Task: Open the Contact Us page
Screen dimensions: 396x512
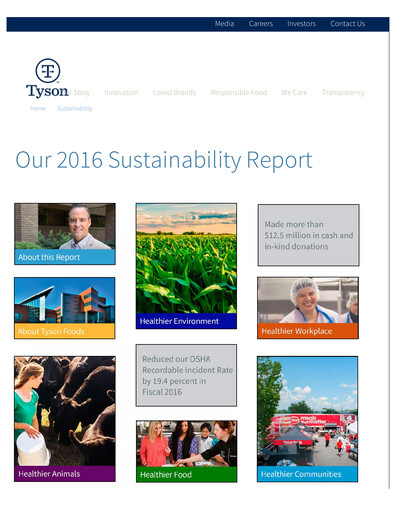Action: point(348,24)
